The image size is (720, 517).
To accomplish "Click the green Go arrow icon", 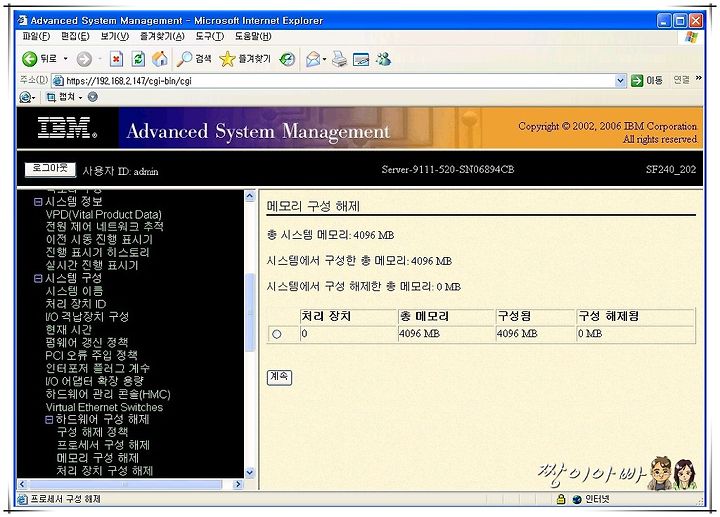I will click(x=637, y=81).
